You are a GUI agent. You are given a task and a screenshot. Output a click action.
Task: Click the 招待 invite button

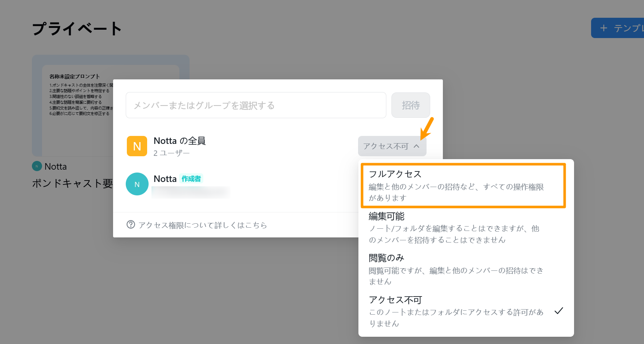[411, 105]
